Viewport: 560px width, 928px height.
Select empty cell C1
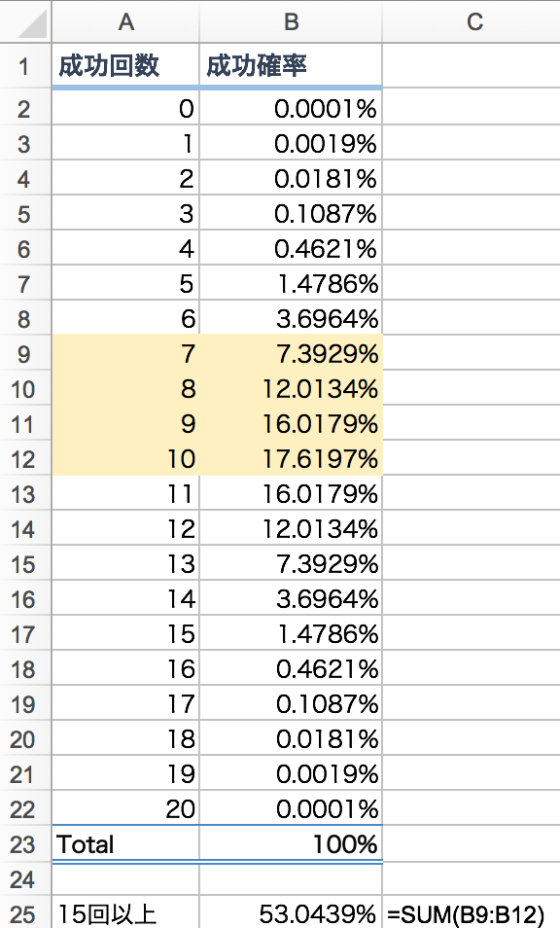(472, 65)
